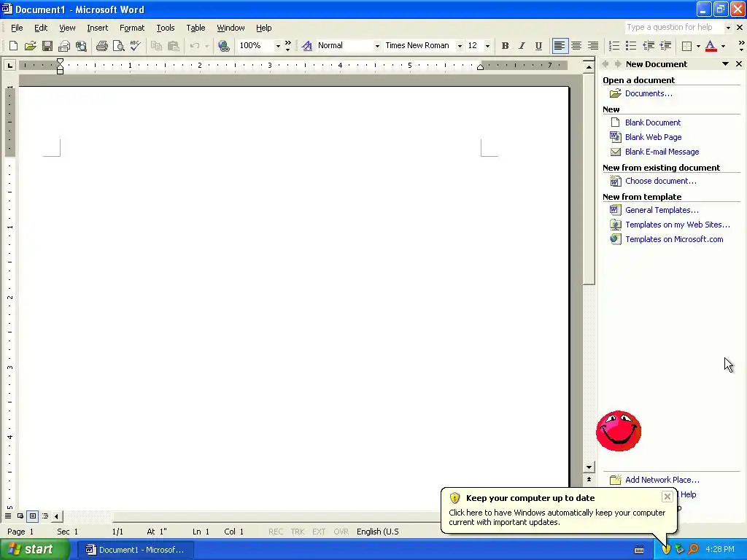This screenshot has height=560, width=747.
Task: Click the Blank Web Page link
Action: 653,137
